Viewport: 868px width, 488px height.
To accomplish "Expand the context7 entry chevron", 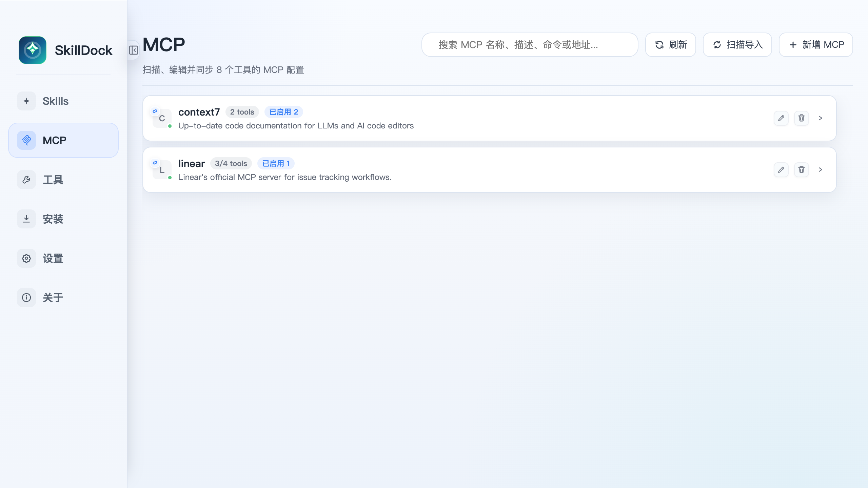I will [821, 118].
